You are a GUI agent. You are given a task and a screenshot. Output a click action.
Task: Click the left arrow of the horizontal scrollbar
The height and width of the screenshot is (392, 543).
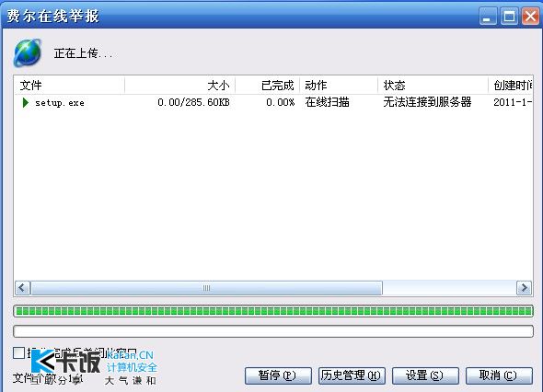(x=22, y=288)
